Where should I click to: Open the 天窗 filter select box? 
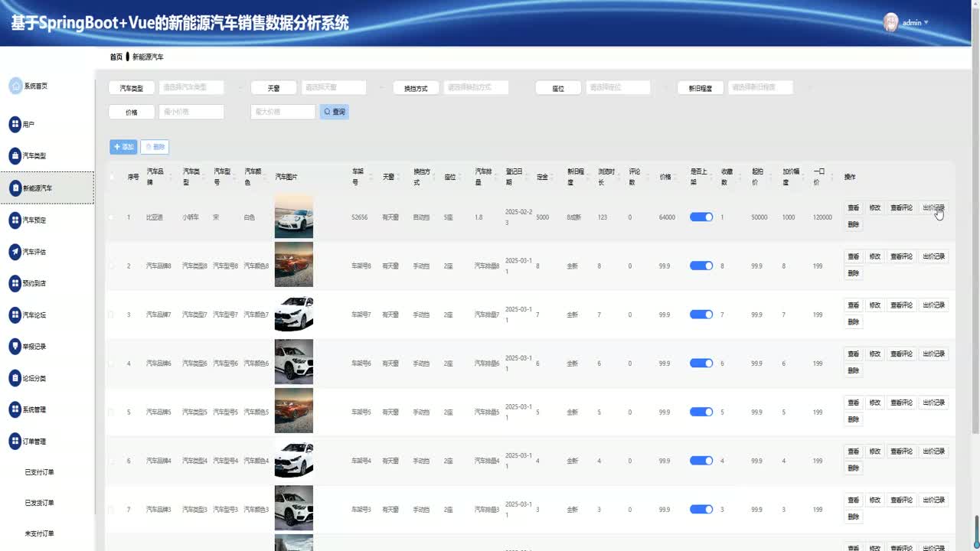pos(334,87)
